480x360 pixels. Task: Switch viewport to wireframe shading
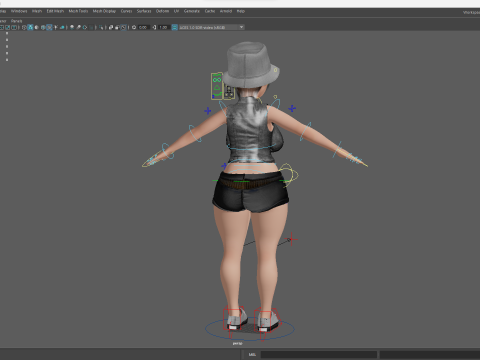click(x=24, y=27)
